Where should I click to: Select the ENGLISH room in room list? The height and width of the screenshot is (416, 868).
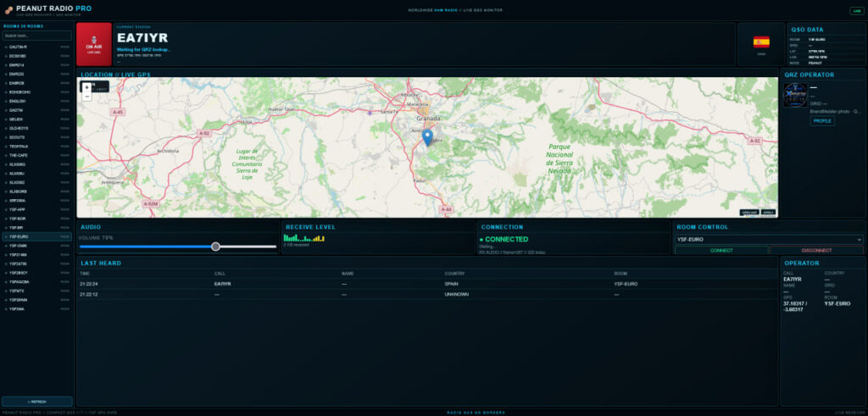click(37, 101)
